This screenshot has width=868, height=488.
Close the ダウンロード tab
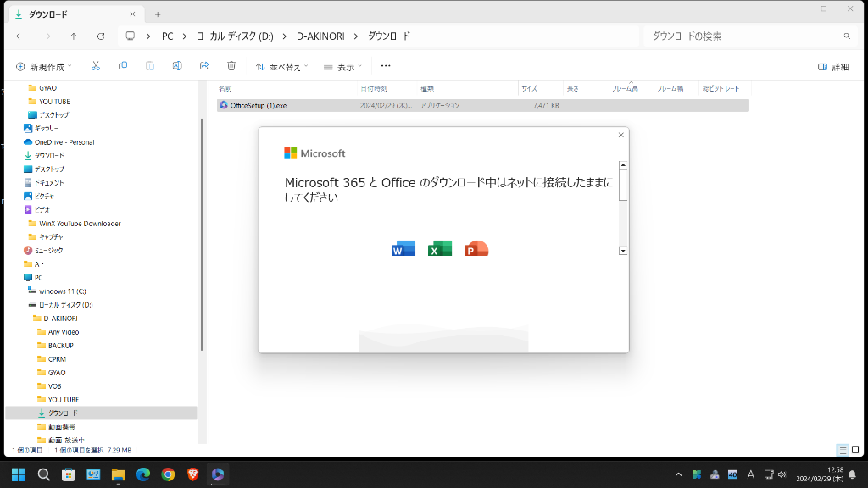(132, 14)
